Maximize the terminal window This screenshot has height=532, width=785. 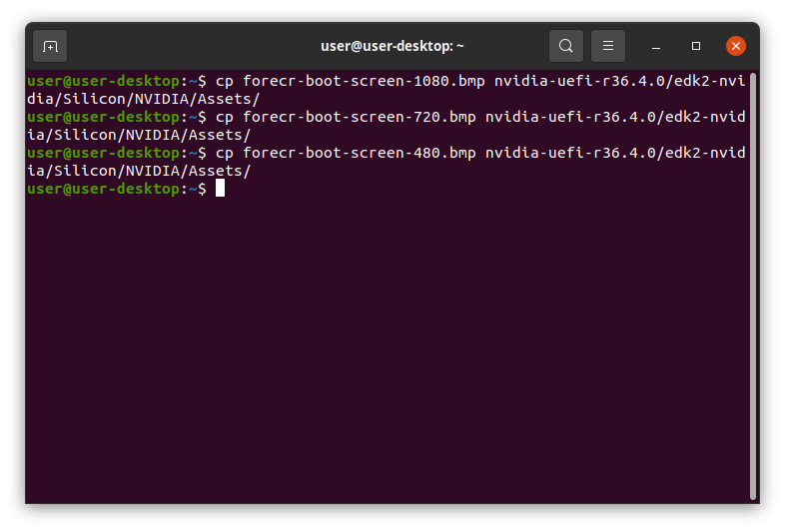click(x=696, y=46)
